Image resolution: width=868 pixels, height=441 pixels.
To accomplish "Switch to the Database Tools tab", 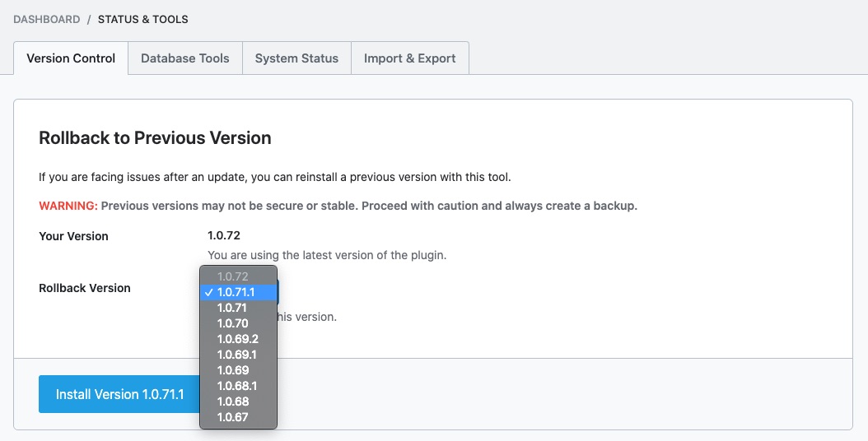I will [x=185, y=58].
